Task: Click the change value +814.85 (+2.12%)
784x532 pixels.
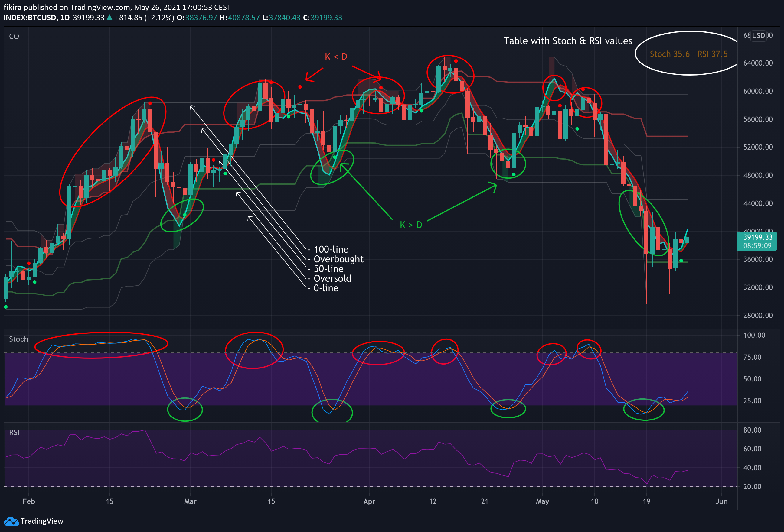Action: click(x=144, y=18)
